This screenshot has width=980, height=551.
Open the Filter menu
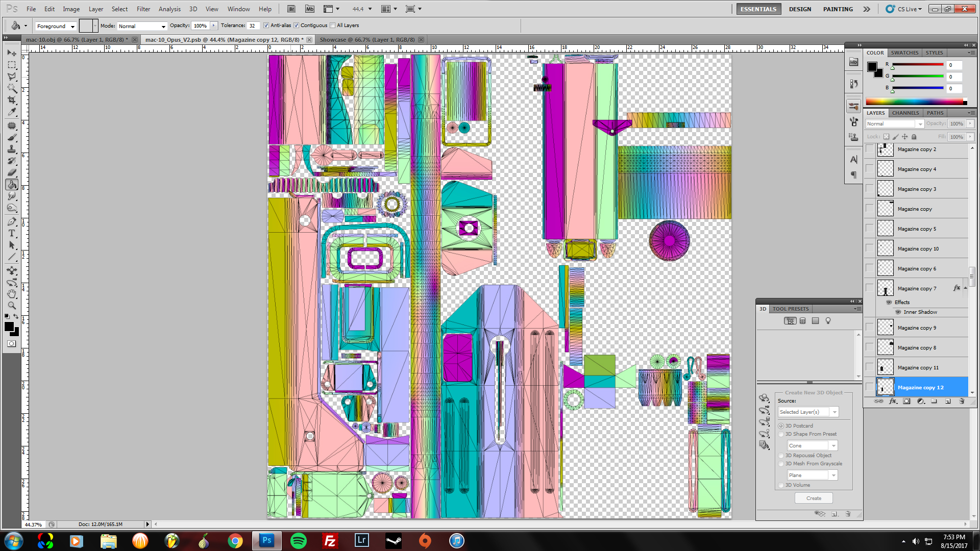(x=143, y=9)
